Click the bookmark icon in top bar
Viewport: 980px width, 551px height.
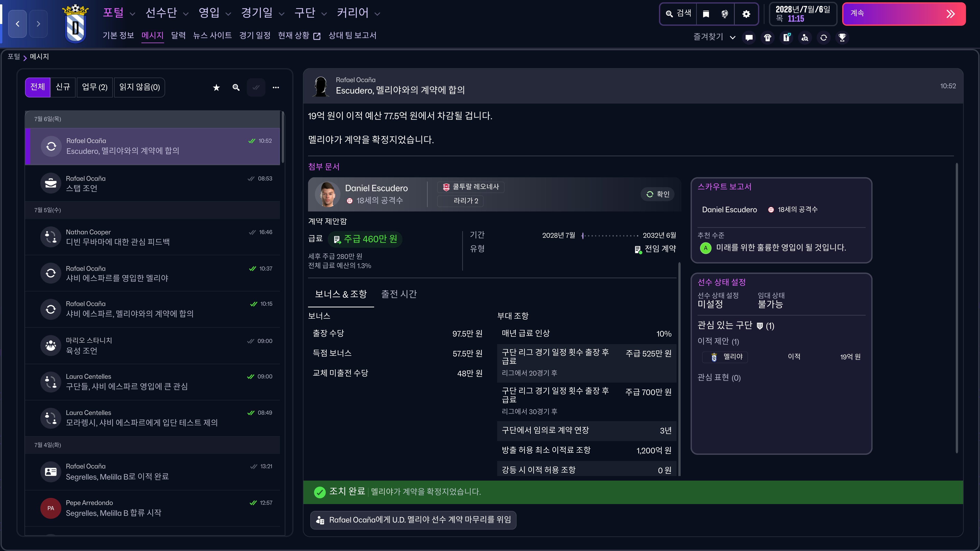click(706, 14)
